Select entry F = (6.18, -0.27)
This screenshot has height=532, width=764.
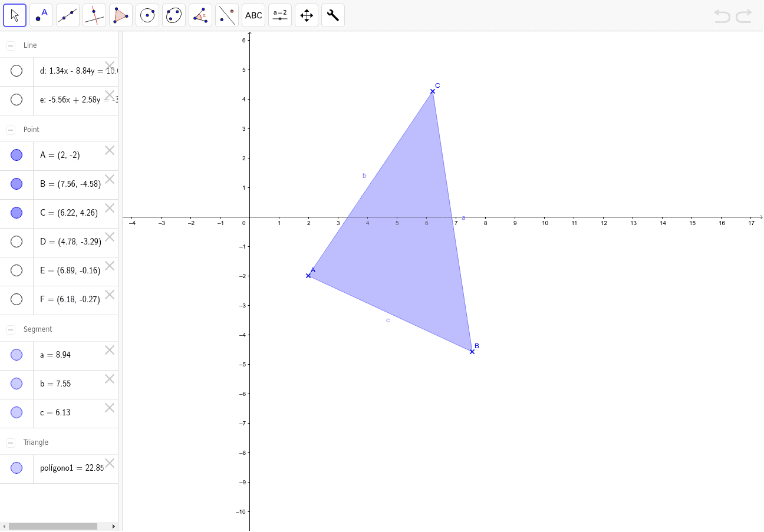pos(70,299)
